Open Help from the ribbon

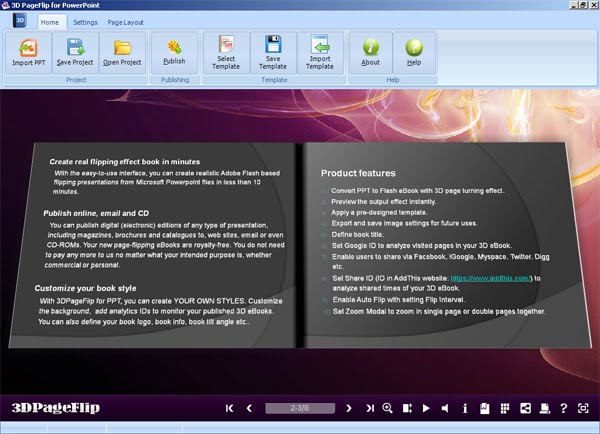pyautogui.click(x=414, y=53)
